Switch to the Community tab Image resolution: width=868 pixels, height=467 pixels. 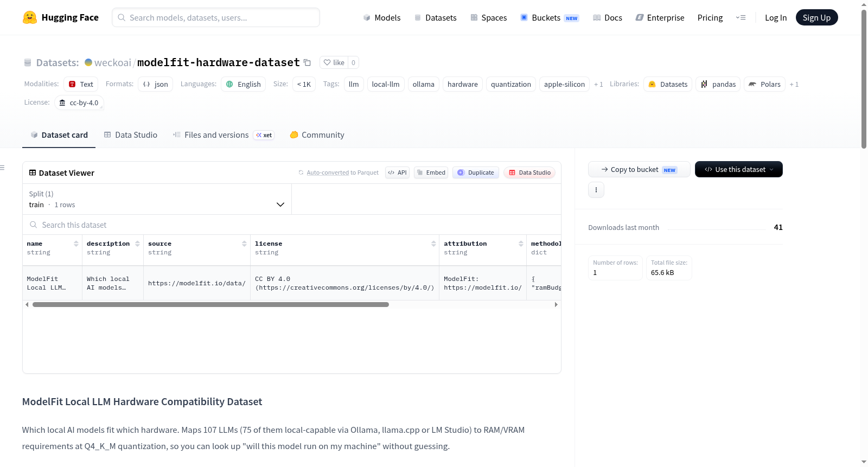[x=317, y=135]
